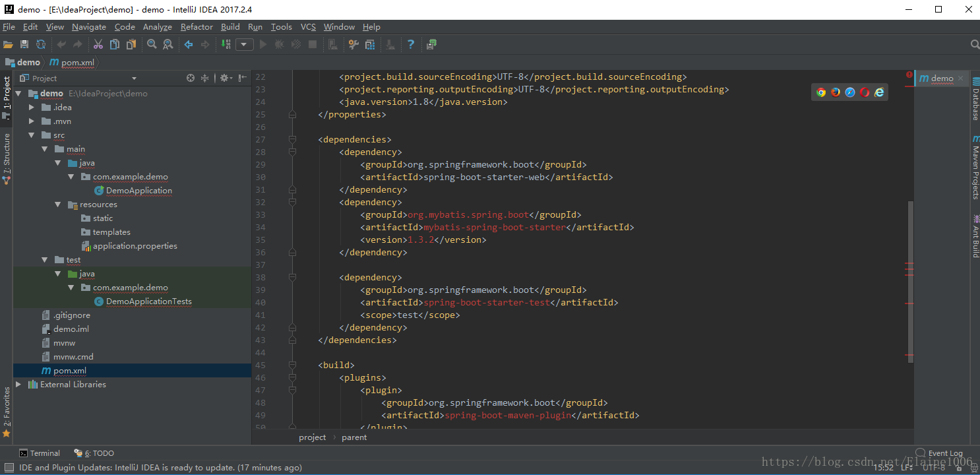Click the Help question mark icon
The width and height of the screenshot is (980, 475).
411,44
